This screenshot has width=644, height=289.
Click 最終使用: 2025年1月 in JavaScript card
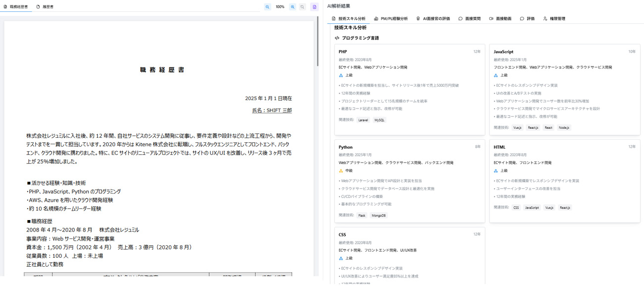click(510, 59)
